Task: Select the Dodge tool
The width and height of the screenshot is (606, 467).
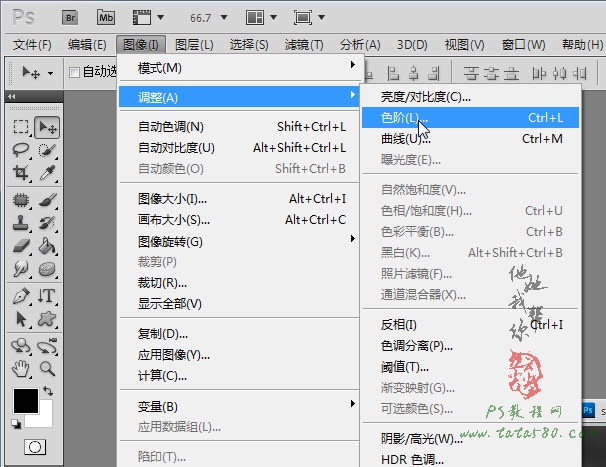Action: point(21,269)
